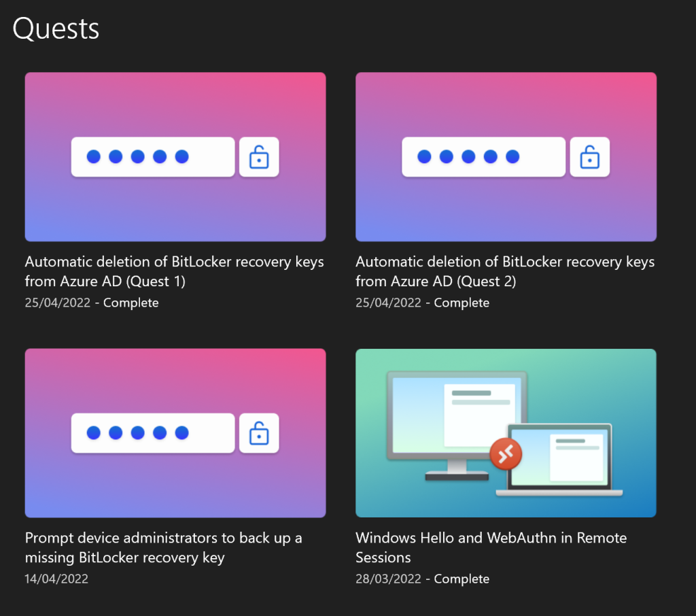The height and width of the screenshot is (616, 696).
Task: Click padlock icon on Prompt device administrators card
Action: coord(259,433)
